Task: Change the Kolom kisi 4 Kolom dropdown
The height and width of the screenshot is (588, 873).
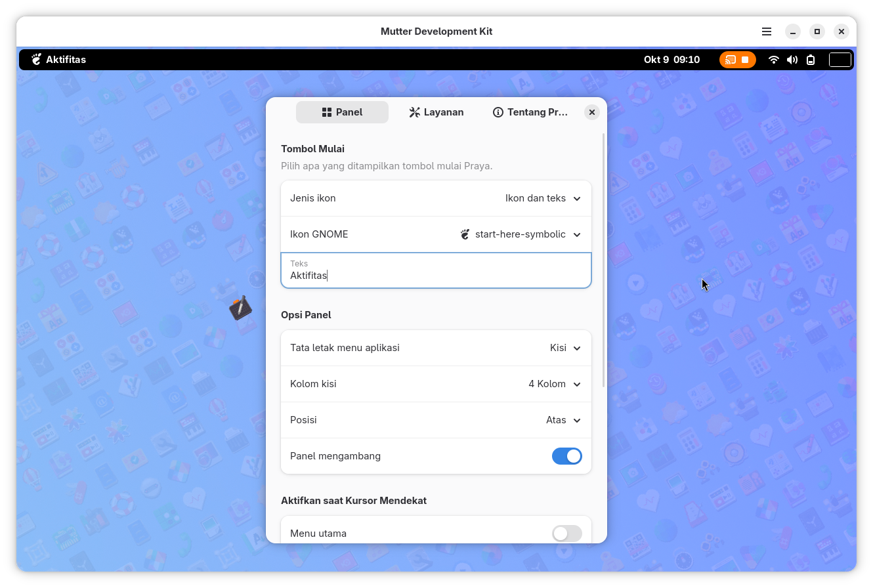Action: click(436, 384)
